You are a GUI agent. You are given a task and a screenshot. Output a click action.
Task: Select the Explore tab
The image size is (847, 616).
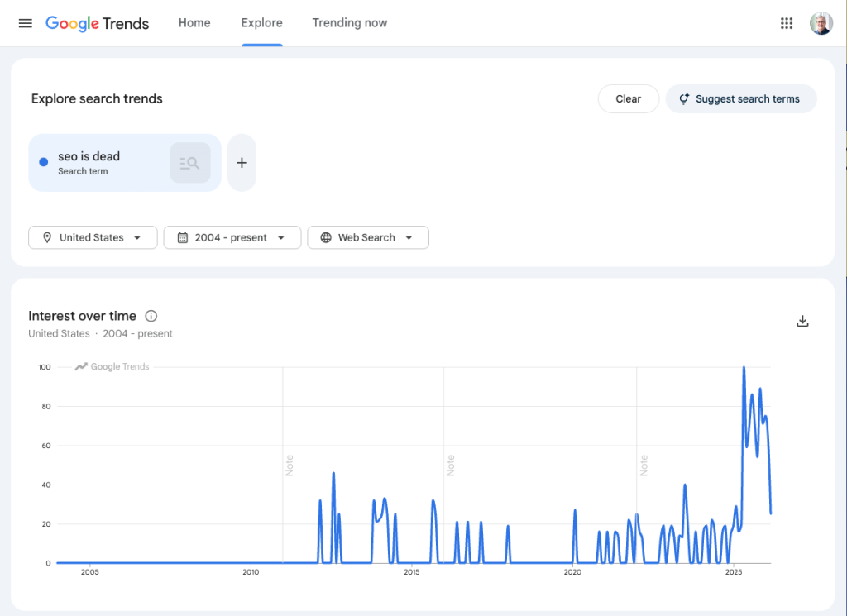(x=261, y=23)
